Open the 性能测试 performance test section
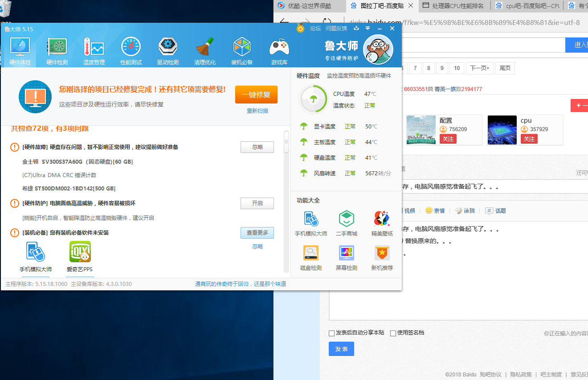588x380 pixels. click(131, 51)
